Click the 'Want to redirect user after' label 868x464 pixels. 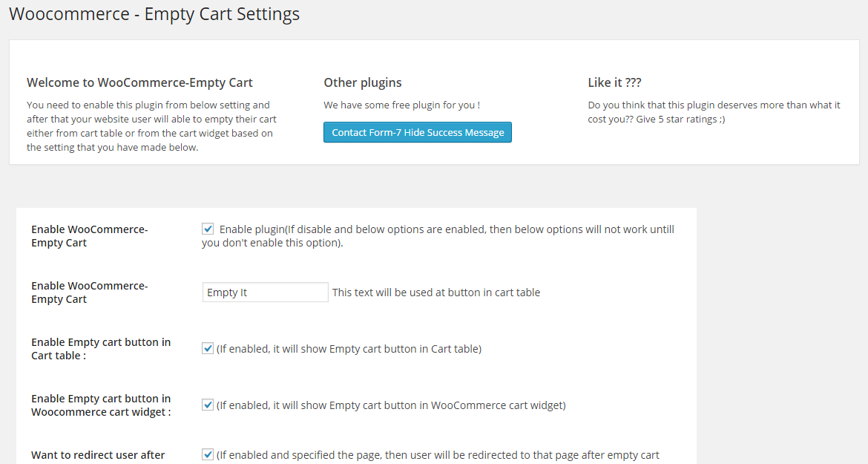pos(98,455)
